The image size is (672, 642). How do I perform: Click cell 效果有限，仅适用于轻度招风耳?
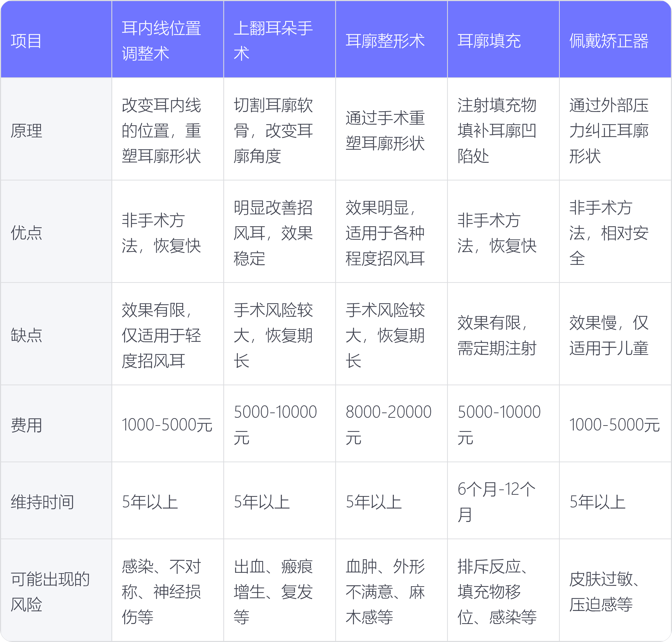168,334
